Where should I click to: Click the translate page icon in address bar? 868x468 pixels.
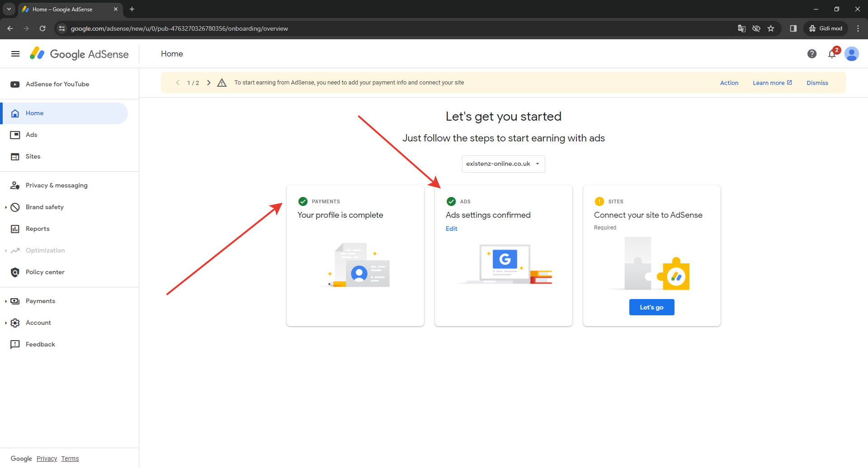742,28
